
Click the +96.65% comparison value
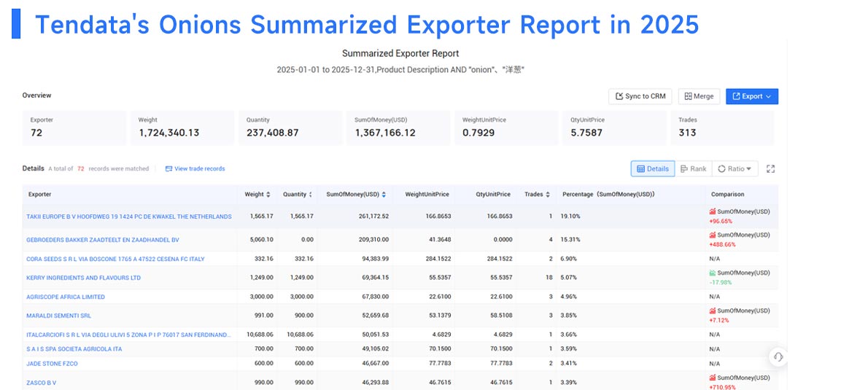pyautogui.click(x=721, y=222)
